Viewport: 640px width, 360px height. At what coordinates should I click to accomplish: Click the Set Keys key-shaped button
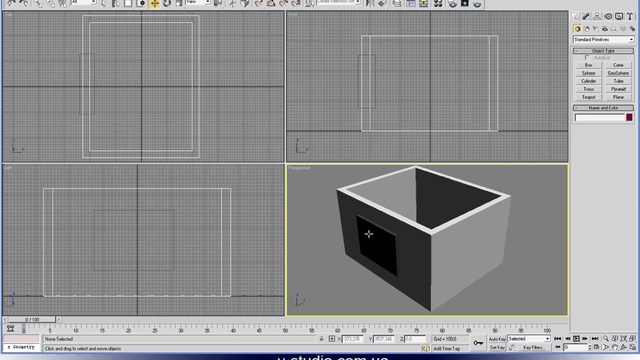click(478, 343)
